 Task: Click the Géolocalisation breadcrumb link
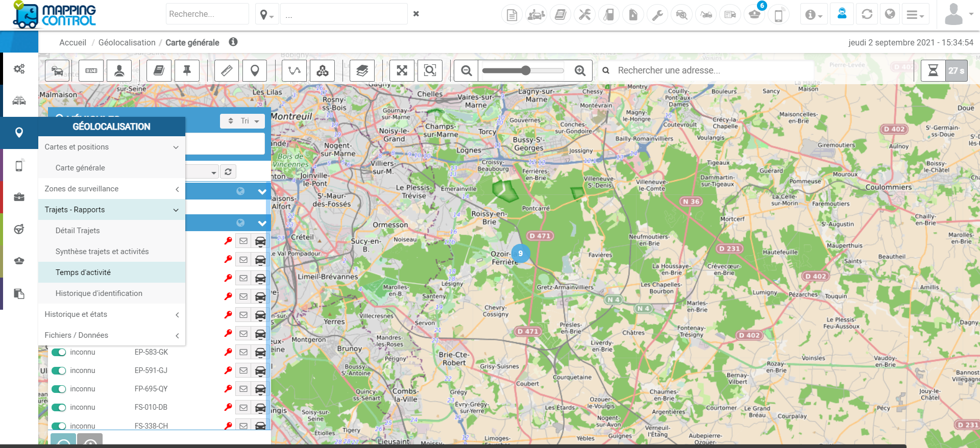coord(127,43)
